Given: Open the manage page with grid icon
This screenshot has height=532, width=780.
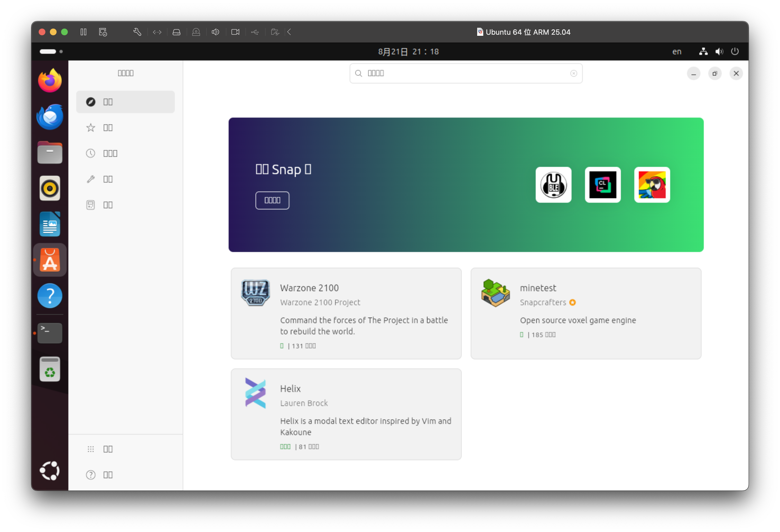Looking at the screenshot, I should click(125, 449).
